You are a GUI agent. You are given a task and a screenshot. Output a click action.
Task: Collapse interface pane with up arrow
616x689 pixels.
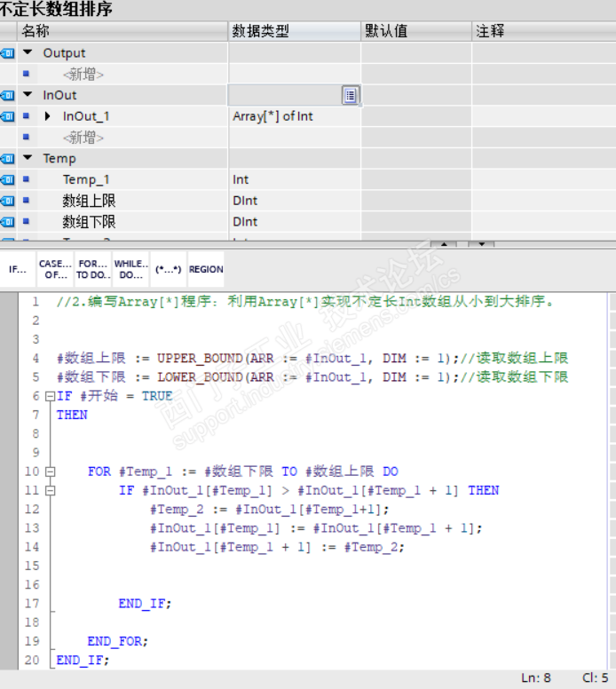[x=444, y=244]
